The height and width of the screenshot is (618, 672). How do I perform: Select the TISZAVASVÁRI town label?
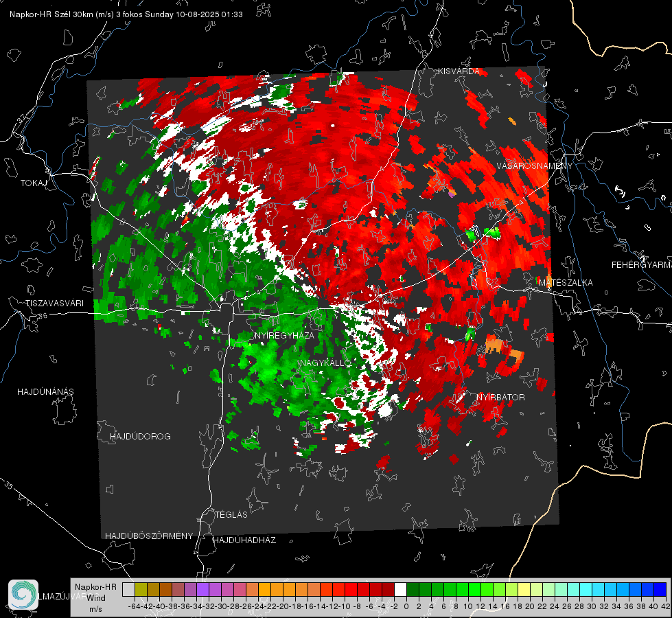54,304
